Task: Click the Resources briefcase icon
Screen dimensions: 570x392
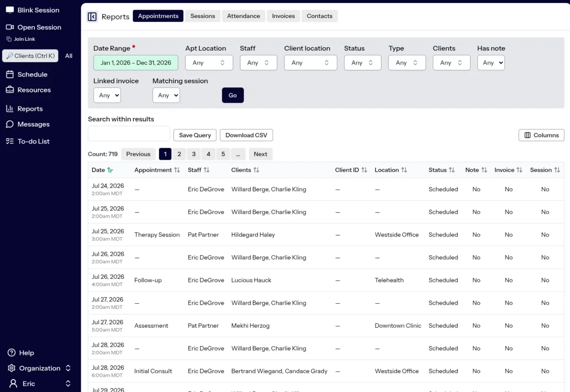Action: point(9,90)
